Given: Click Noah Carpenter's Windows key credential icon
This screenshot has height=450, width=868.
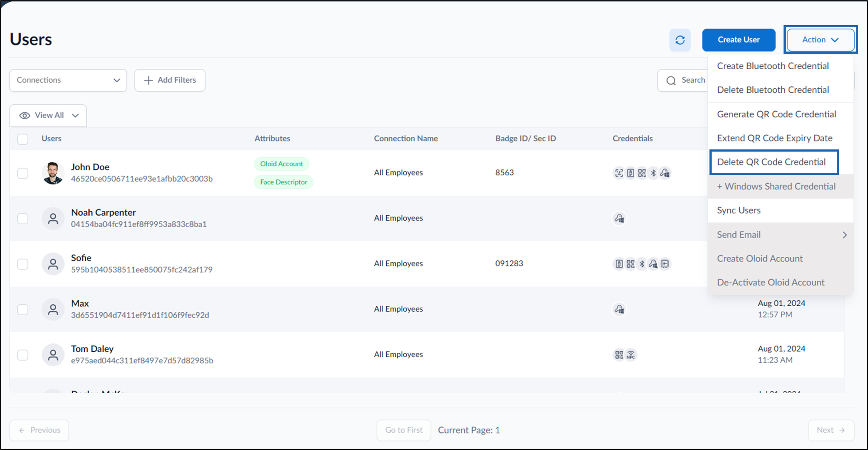Looking at the screenshot, I should click(619, 219).
